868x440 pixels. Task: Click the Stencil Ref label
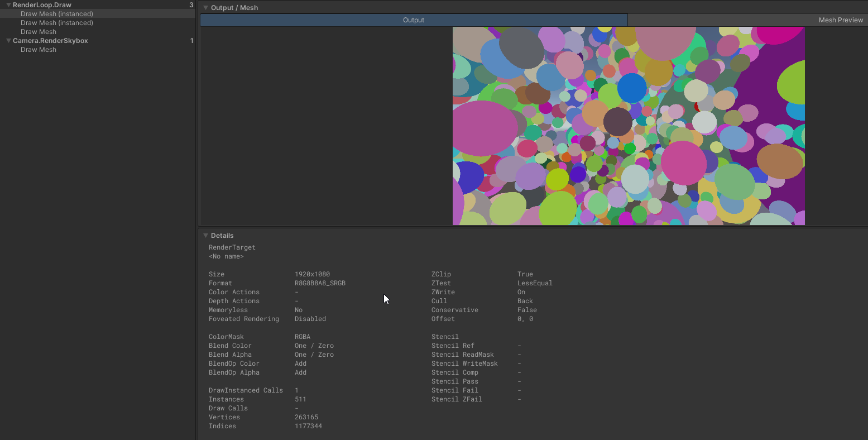pyautogui.click(x=453, y=346)
